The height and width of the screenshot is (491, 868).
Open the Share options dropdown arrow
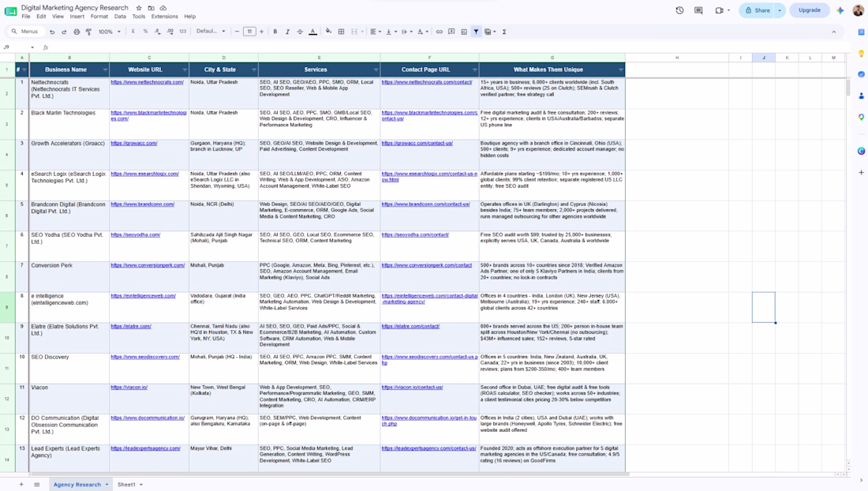780,10
